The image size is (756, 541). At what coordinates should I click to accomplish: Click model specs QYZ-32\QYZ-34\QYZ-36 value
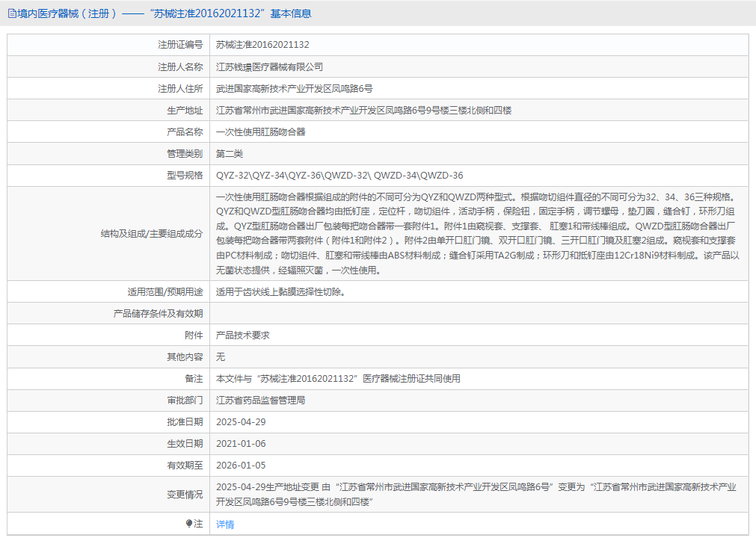[339, 176]
